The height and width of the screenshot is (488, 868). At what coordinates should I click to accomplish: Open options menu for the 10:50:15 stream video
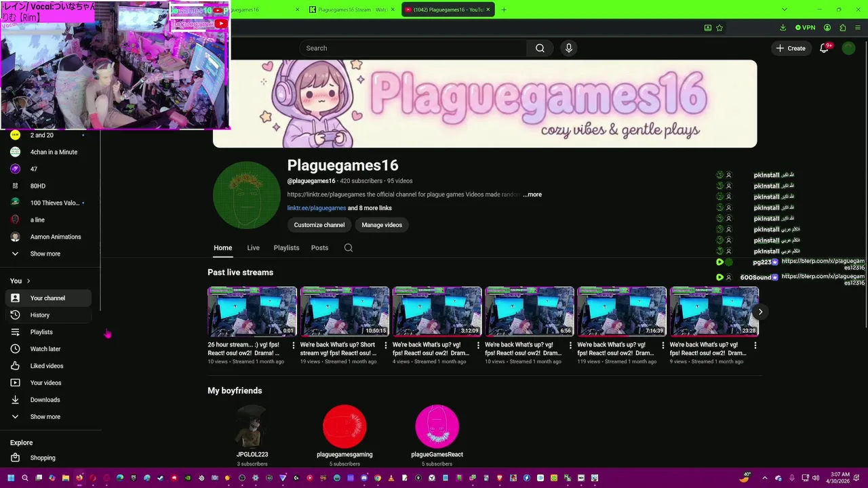click(386, 346)
